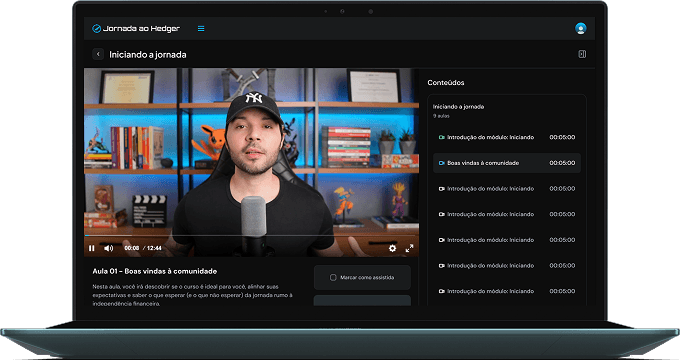Seek on the video progress bar
Screen dimensions: 680x360
(251, 236)
